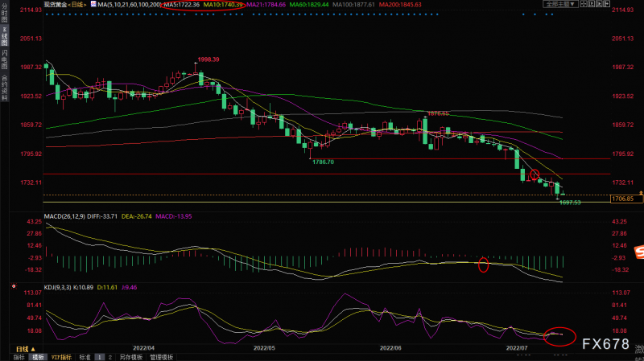This screenshot has width=644, height=361.
Task: Select the 指标 tab at bottom
Action: [19, 355]
